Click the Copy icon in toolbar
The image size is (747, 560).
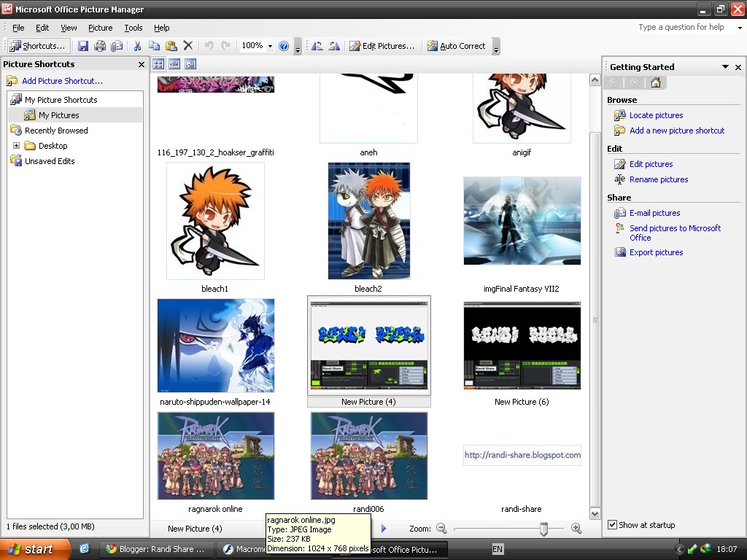click(154, 46)
